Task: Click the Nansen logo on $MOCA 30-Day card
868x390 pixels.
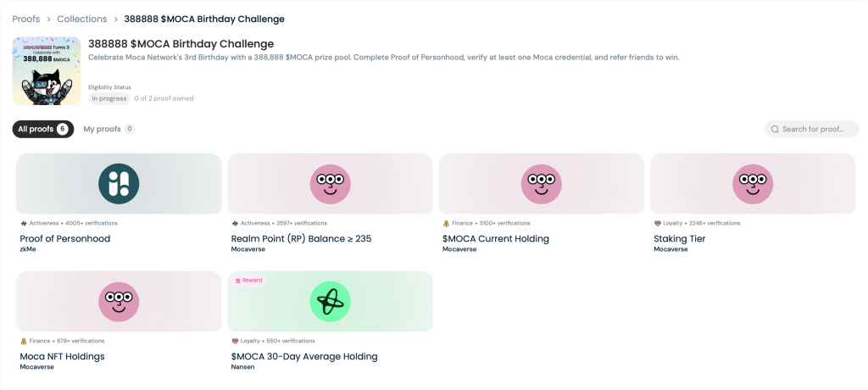Action: (x=330, y=301)
